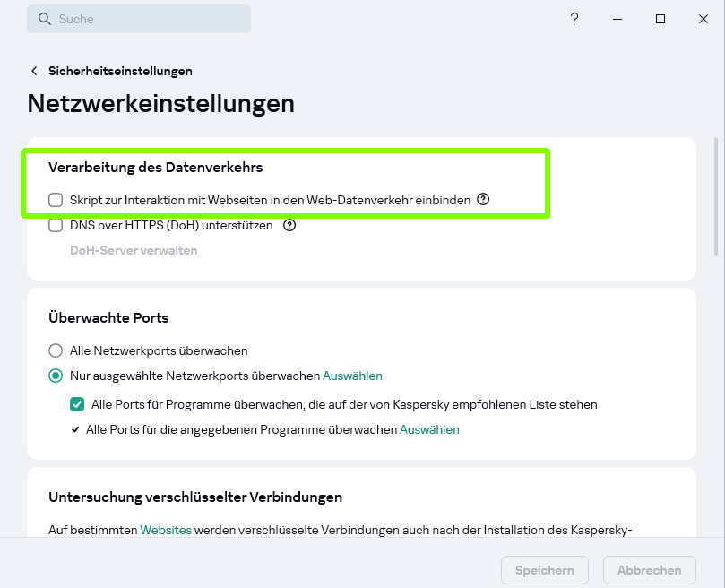
Task: Enable Skript zur Interaktion mit Webseiten checkbox
Action: pyautogui.click(x=56, y=200)
